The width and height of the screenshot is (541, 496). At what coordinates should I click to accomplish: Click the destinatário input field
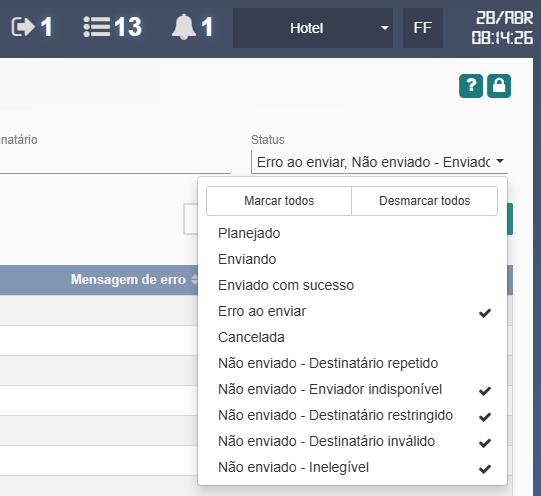pos(115,162)
